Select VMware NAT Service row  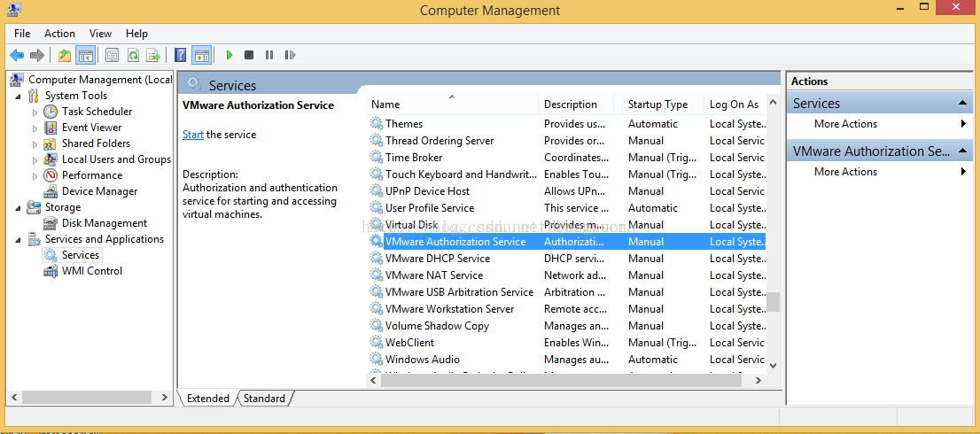(566, 276)
